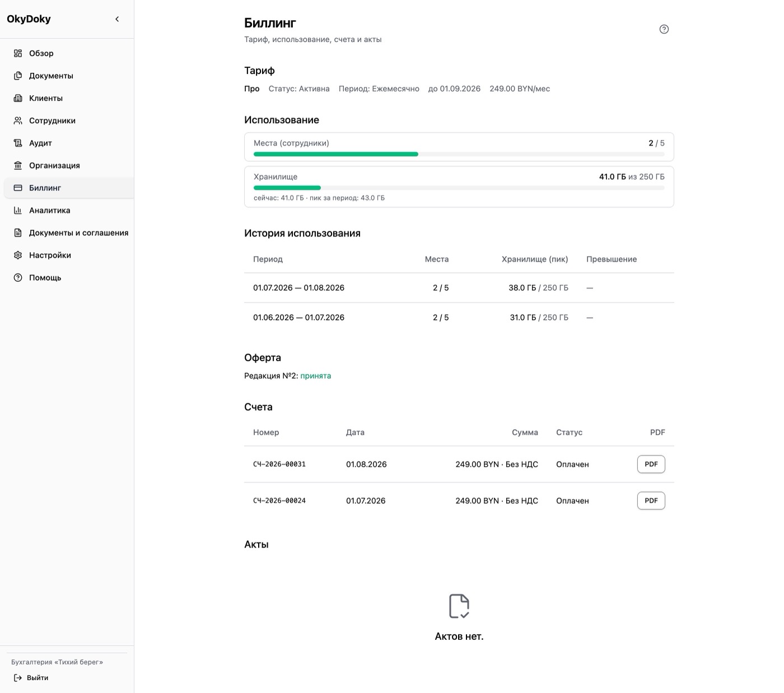Screen dimensions: 784x693
Task: Select the 01.07.2026 — 01.08.2026 usage period
Action: [298, 288]
